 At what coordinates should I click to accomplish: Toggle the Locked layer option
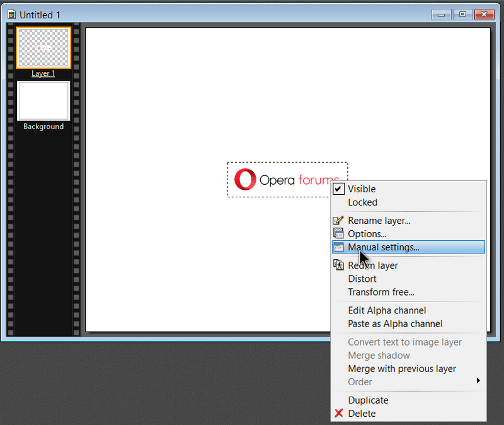coord(362,202)
